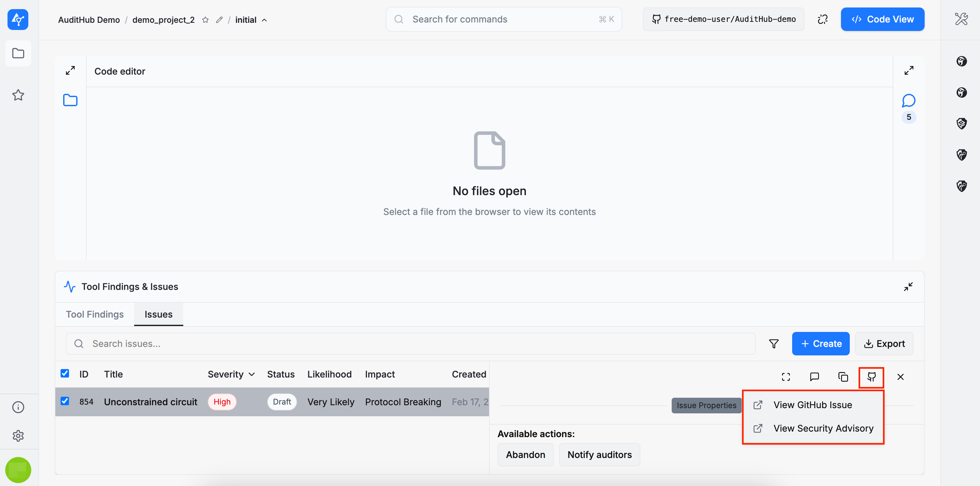The image size is (980, 486).
Task: Click the tools wrench icon top right
Action: pos(961,19)
